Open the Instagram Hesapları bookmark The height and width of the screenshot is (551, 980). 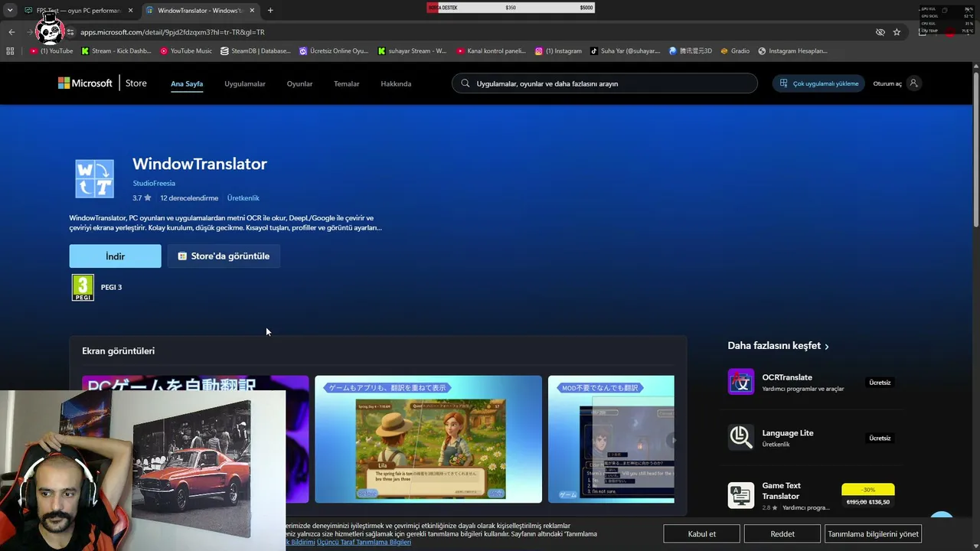(x=792, y=51)
